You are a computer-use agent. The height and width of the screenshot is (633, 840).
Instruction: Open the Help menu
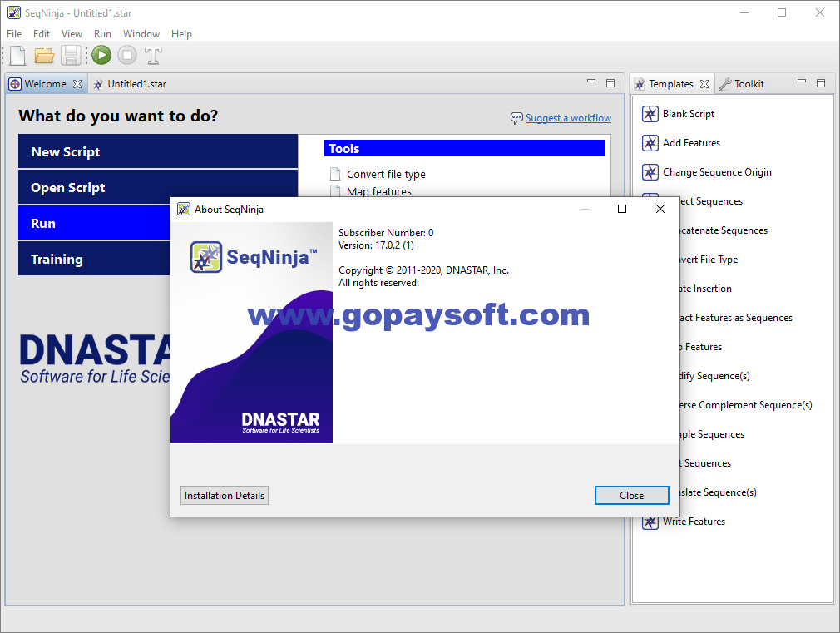tap(181, 34)
